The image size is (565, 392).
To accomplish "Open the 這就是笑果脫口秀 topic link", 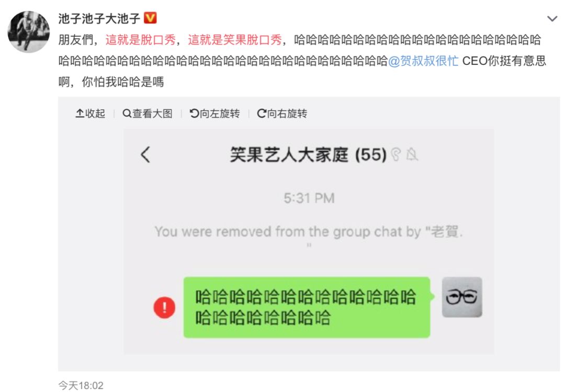I will (234, 40).
